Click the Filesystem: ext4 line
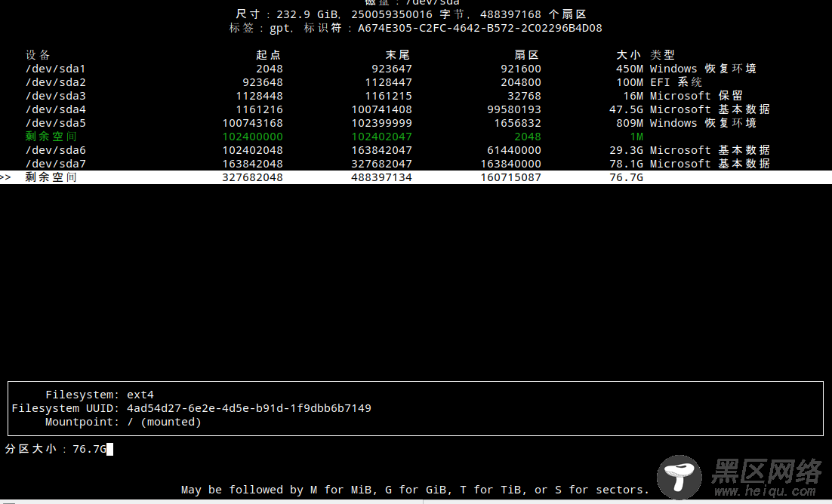Viewport: 832px width, 504px height. click(100, 395)
